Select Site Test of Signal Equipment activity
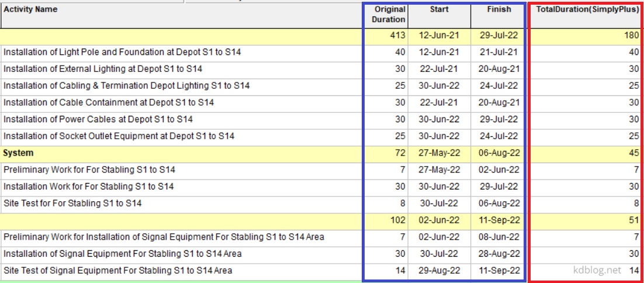644x283 pixels. click(117, 271)
